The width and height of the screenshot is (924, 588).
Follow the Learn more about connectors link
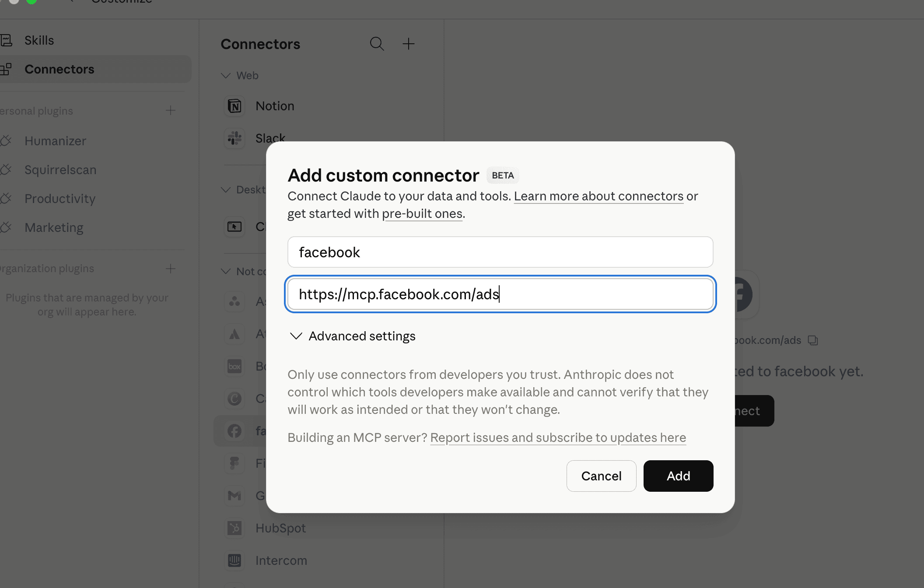point(598,196)
